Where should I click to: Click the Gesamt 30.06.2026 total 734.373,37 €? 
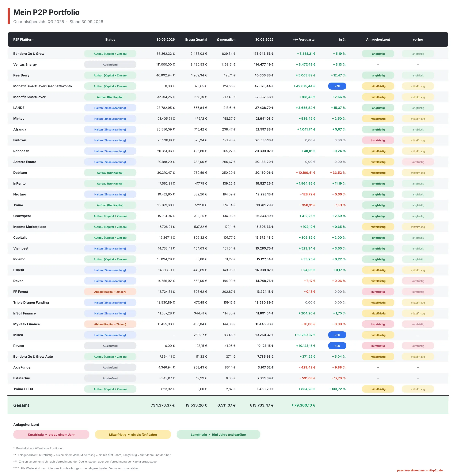coord(163,405)
